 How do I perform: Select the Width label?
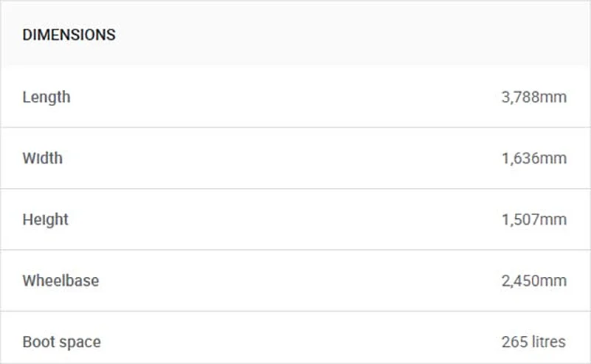coord(42,158)
